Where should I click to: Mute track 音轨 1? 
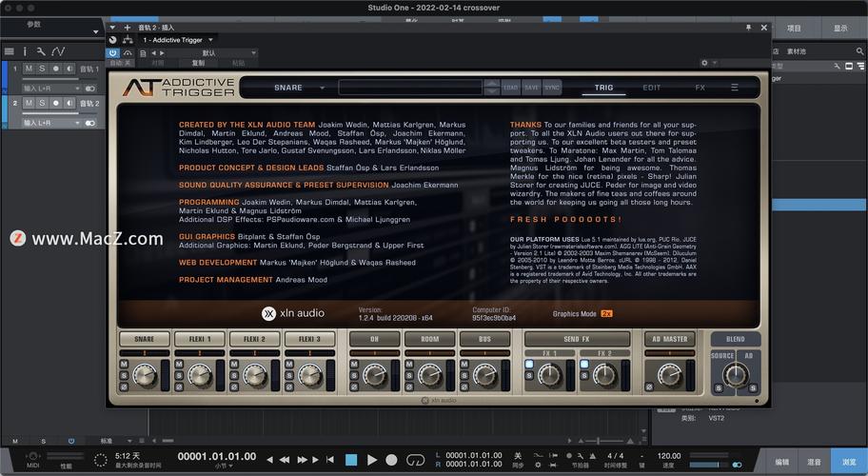click(29, 69)
